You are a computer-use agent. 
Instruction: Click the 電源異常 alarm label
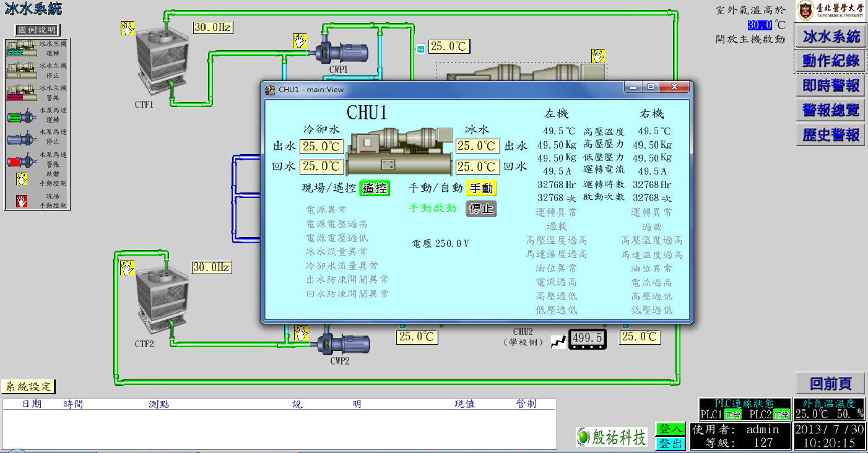327,210
